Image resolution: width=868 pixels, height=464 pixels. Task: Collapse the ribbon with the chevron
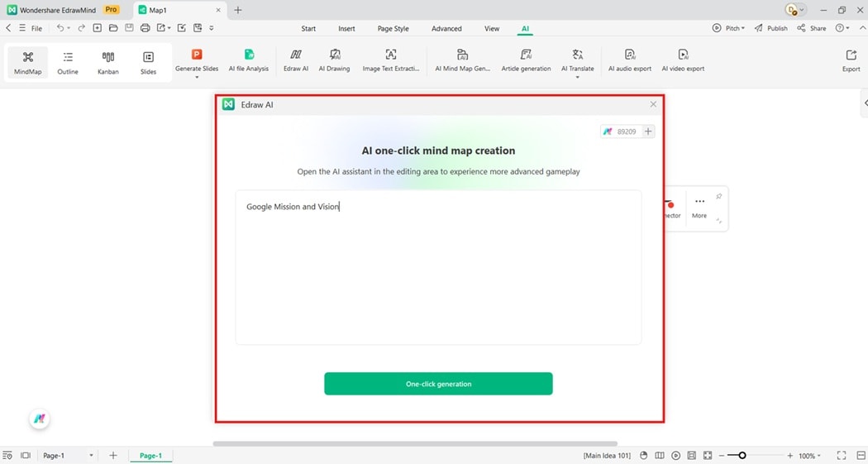coord(861,28)
